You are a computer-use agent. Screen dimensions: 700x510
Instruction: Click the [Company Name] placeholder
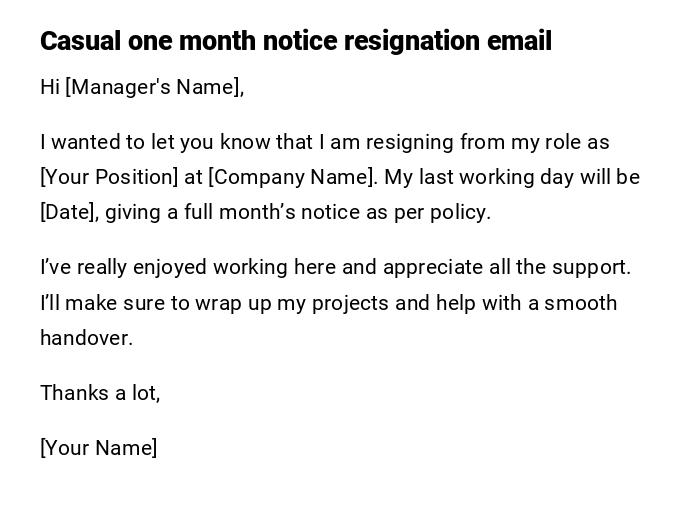point(292,177)
